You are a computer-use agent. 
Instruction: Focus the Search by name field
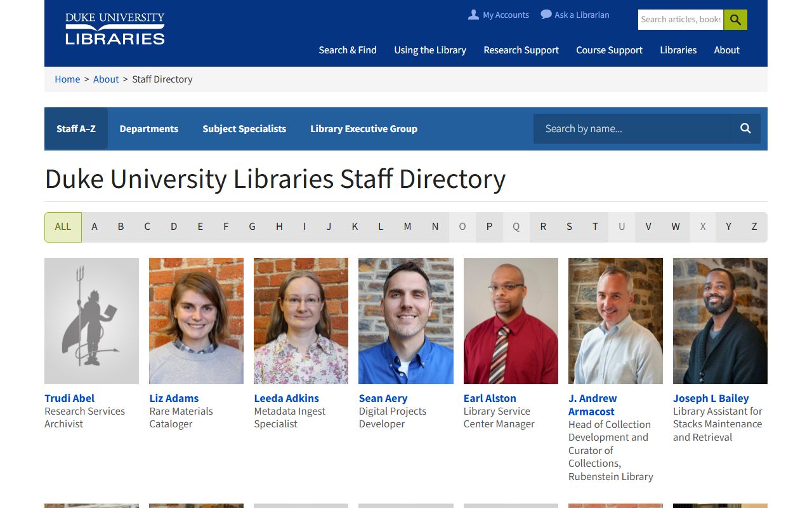point(632,129)
